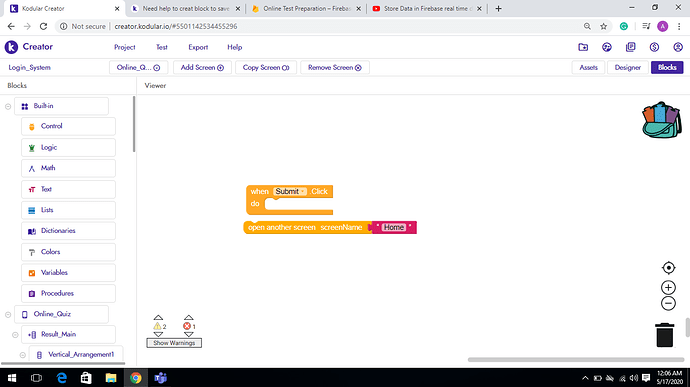Collapse the Built-in tree section
Image resolution: width=690 pixels, height=387 pixels.
point(8,107)
